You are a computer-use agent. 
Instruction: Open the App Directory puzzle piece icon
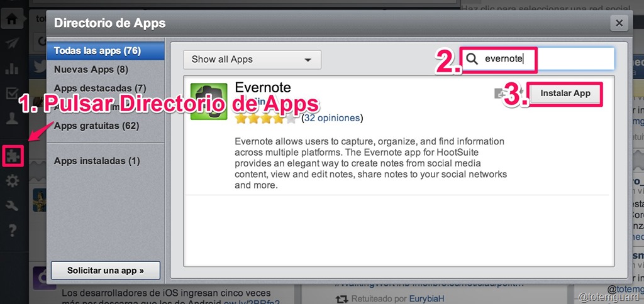[x=13, y=156]
